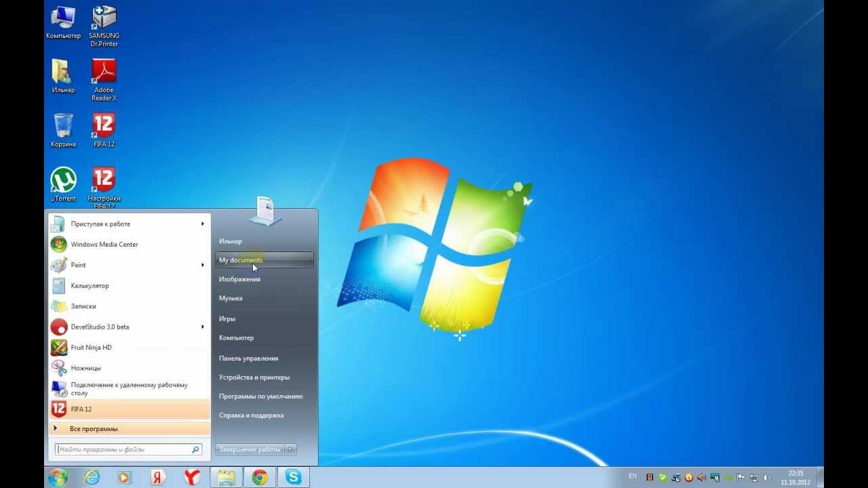This screenshot has width=868, height=488.
Task: Launch DevelStudio 3.0 beta from Start menu
Action: point(129,327)
